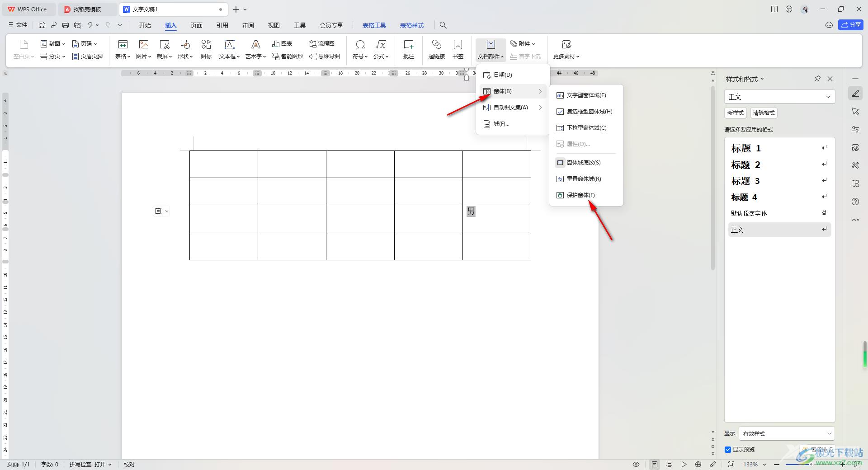The width and height of the screenshot is (868, 470).
Task: Insert a 批注 comment
Action: [409, 50]
